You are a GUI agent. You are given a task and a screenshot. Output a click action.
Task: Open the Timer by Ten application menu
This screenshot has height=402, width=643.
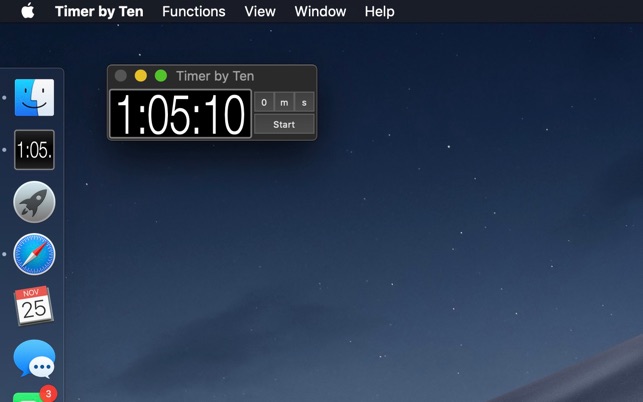99,11
